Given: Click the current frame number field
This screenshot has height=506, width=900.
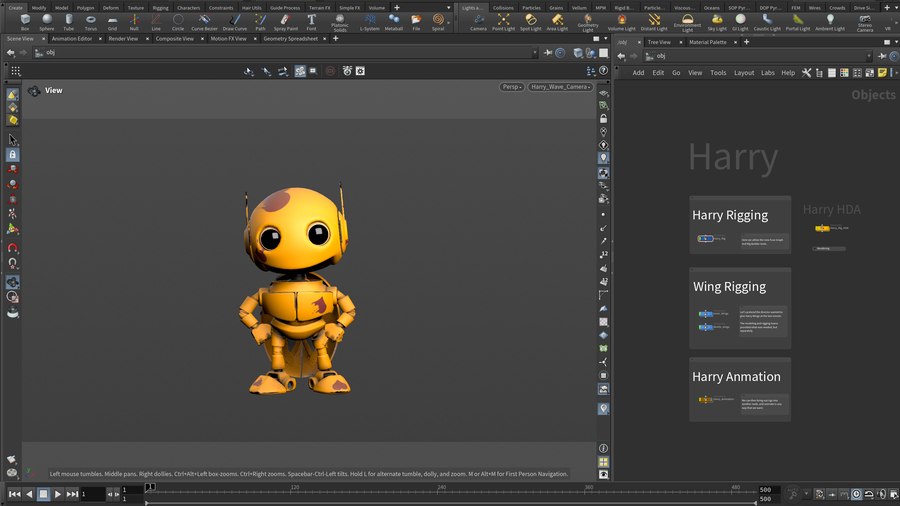Looking at the screenshot, I should tap(92, 494).
